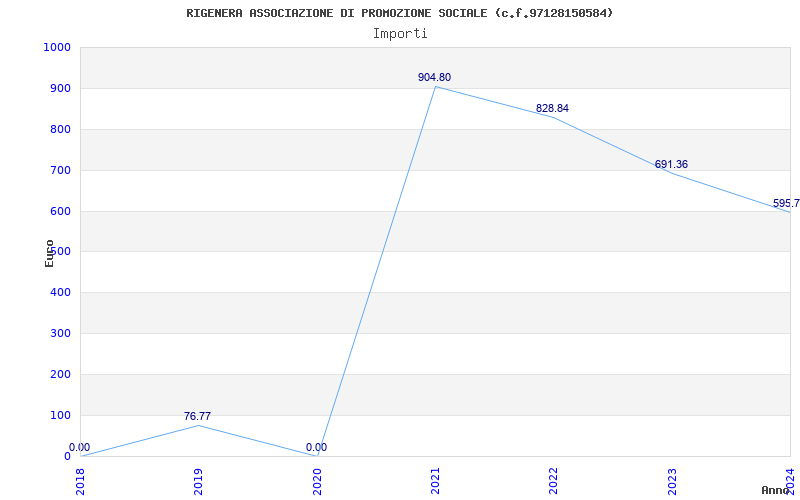
Task: Select the 2024 x-axis label
Action: (790, 482)
